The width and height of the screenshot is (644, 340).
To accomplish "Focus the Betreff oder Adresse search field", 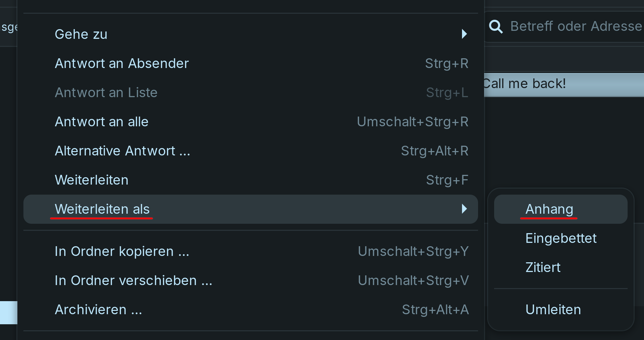I will tap(575, 26).
